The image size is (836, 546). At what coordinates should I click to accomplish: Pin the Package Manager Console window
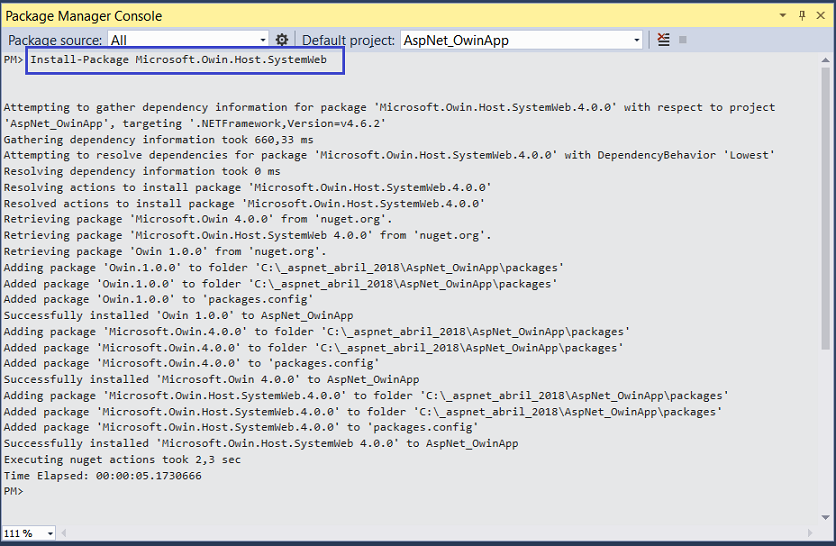pos(802,15)
